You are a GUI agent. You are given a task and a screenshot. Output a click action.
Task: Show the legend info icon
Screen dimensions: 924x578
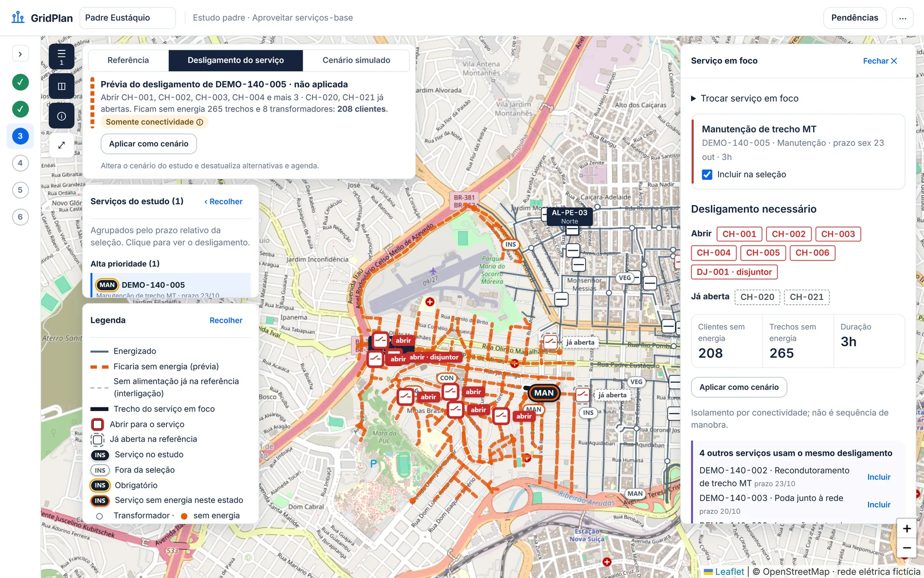(x=62, y=116)
